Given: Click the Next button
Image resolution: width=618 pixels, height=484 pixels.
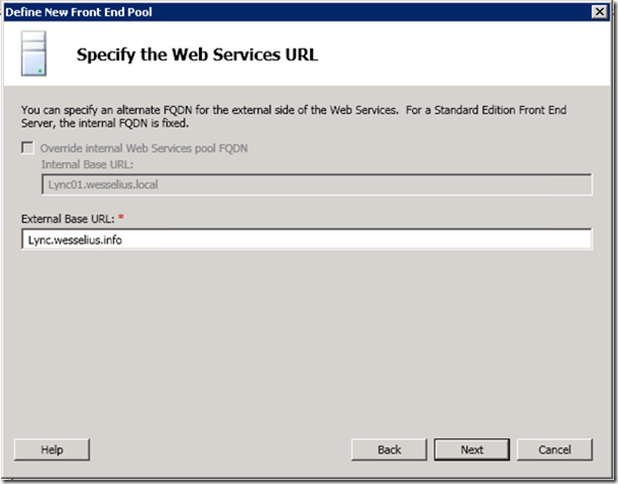Looking at the screenshot, I should pyautogui.click(x=472, y=449).
